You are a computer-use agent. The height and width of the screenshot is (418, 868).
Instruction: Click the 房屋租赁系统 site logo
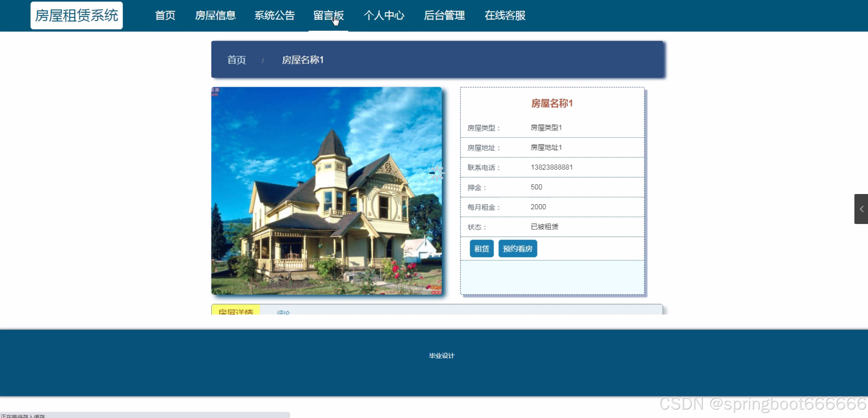[76, 15]
